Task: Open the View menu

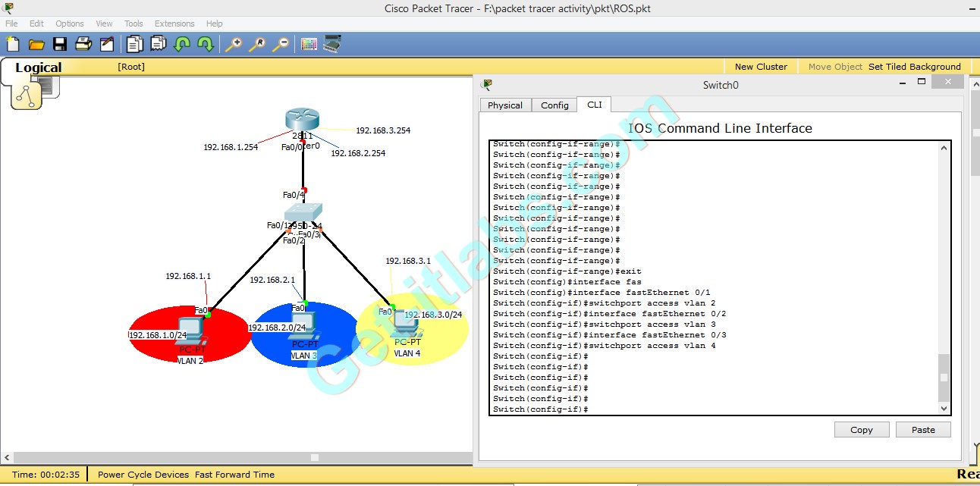Action: [x=105, y=24]
